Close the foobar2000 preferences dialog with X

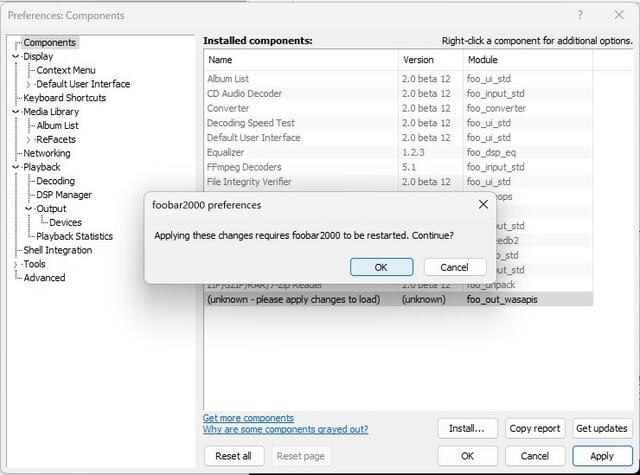click(x=483, y=204)
